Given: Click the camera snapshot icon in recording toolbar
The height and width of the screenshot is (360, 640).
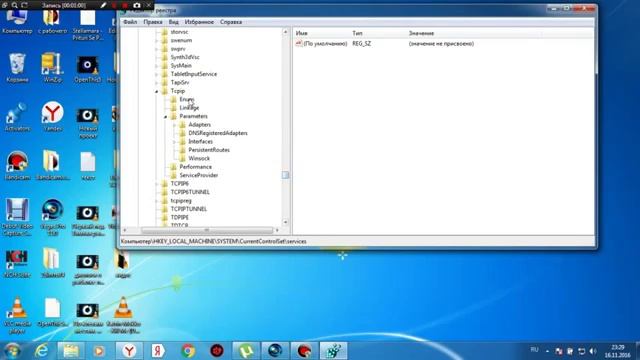Looking at the screenshot, I should click(x=137, y=5).
